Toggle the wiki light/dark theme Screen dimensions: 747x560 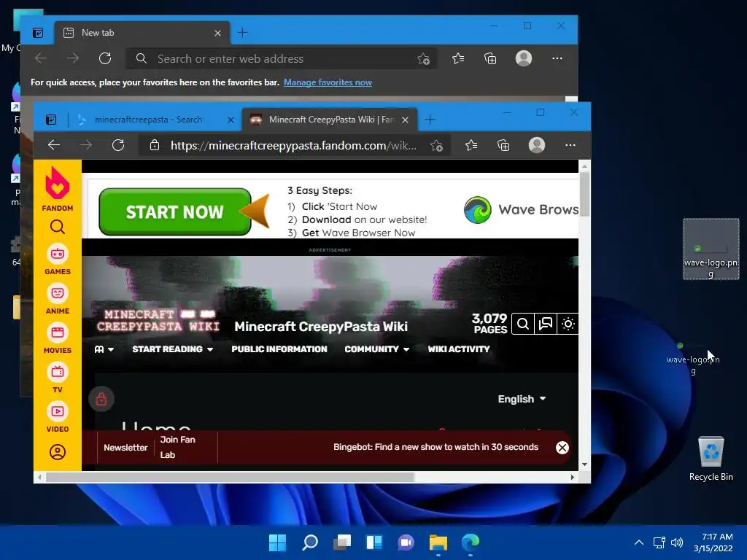tap(568, 324)
